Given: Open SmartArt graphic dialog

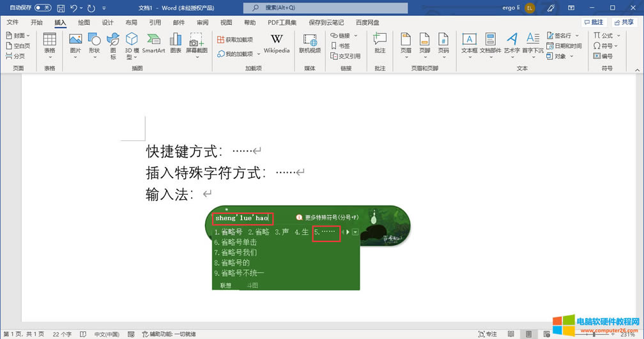Looking at the screenshot, I should pos(153,43).
